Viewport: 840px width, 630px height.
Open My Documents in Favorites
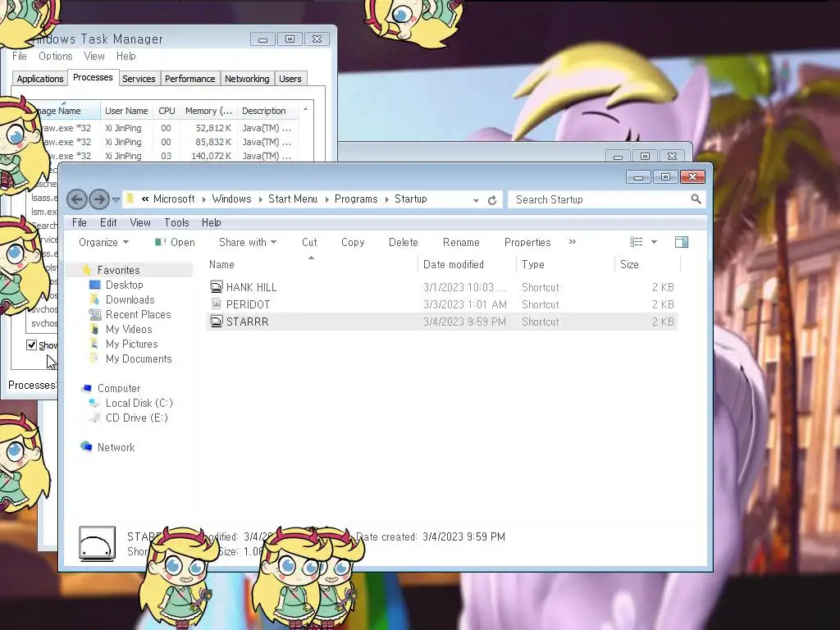[x=138, y=358]
